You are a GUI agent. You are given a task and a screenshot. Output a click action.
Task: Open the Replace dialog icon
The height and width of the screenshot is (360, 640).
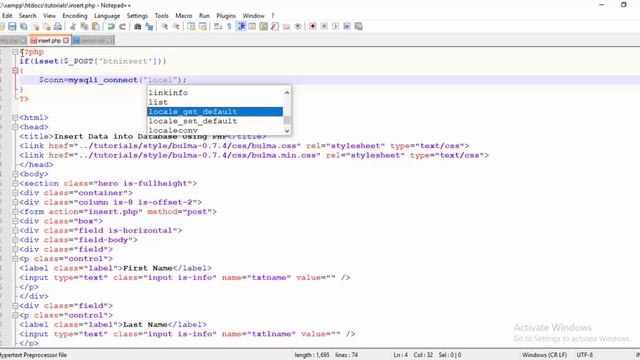point(149,27)
